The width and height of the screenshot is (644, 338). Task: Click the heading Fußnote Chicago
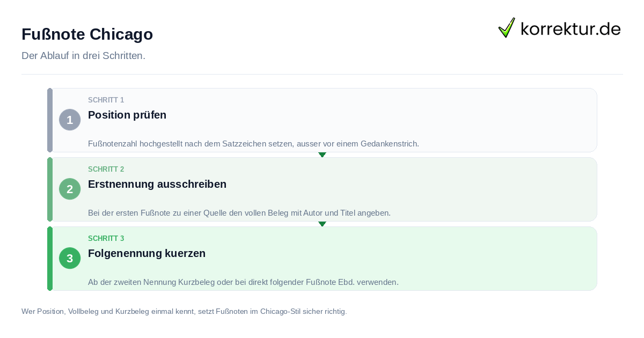tap(87, 34)
